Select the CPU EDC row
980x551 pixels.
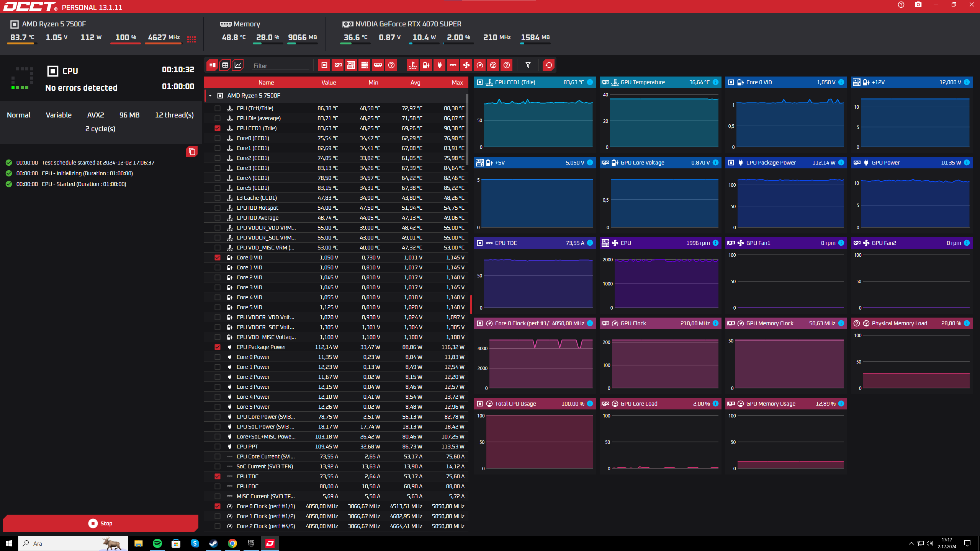(336, 486)
